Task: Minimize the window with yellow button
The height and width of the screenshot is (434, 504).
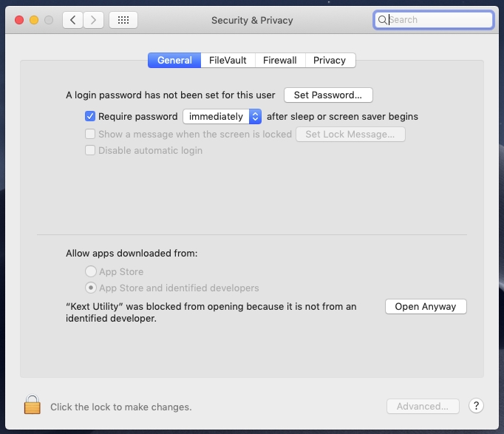Action: pos(34,20)
